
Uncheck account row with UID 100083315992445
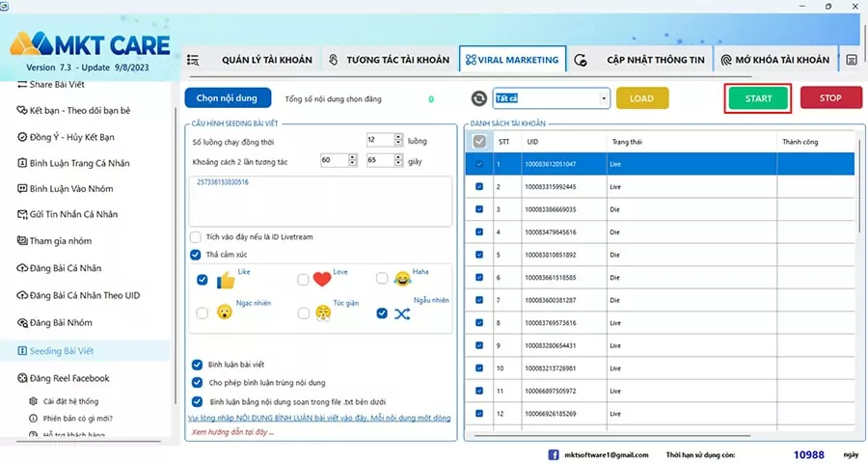(479, 186)
